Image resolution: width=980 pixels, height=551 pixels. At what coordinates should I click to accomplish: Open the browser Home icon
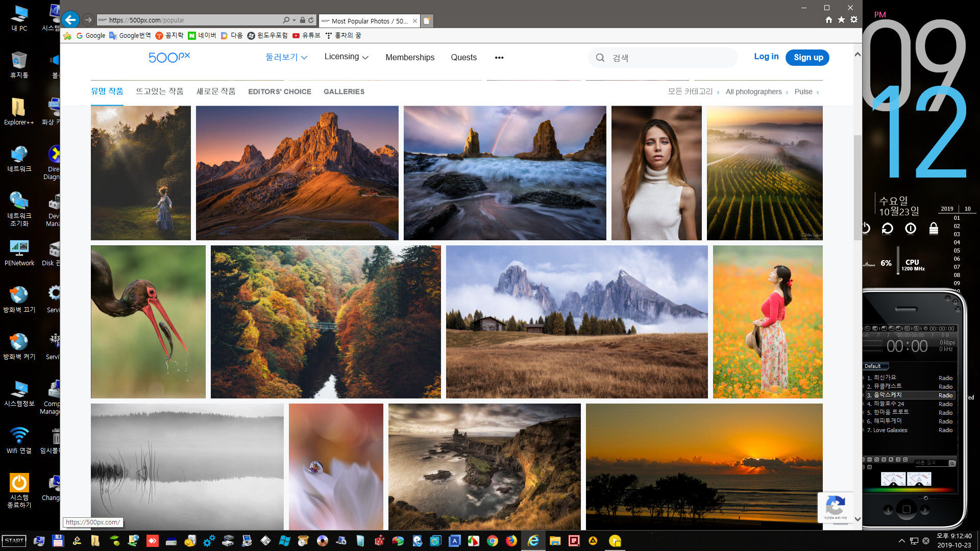(x=829, y=20)
